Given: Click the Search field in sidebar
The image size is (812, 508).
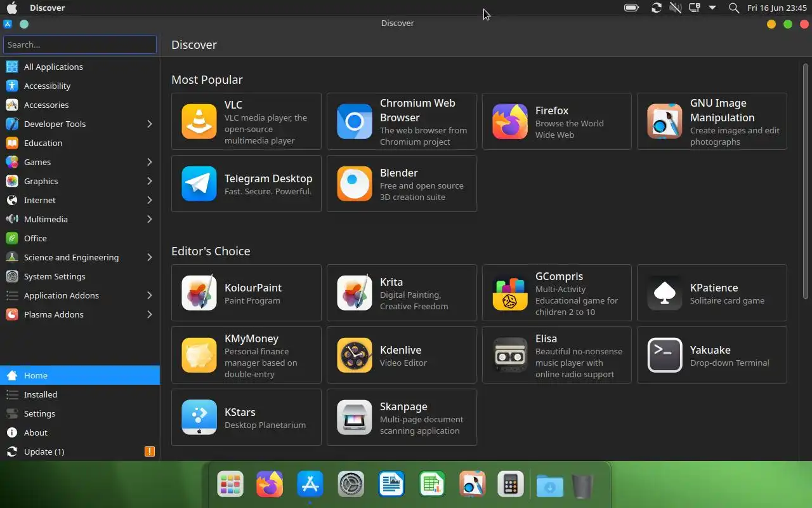Looking at the screenshot, I should [x=80, y=44].
